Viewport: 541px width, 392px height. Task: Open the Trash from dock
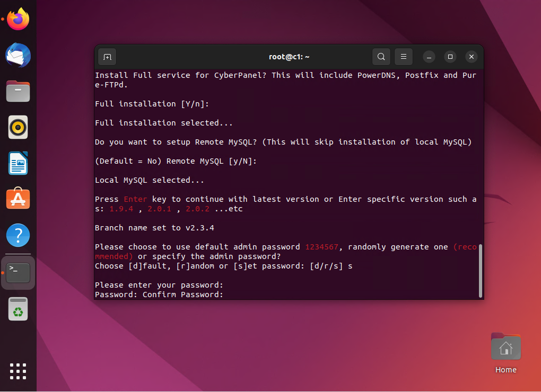(x=18, y=309)
